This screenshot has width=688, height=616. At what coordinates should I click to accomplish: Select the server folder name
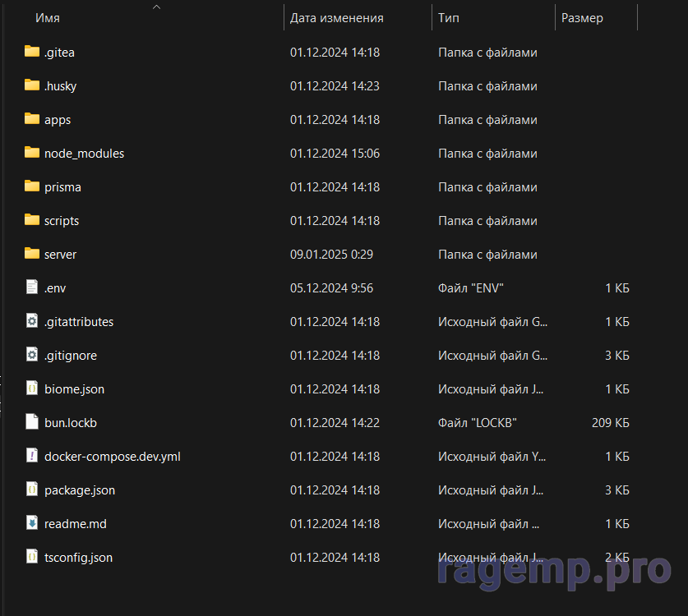(x=60, y=255)
